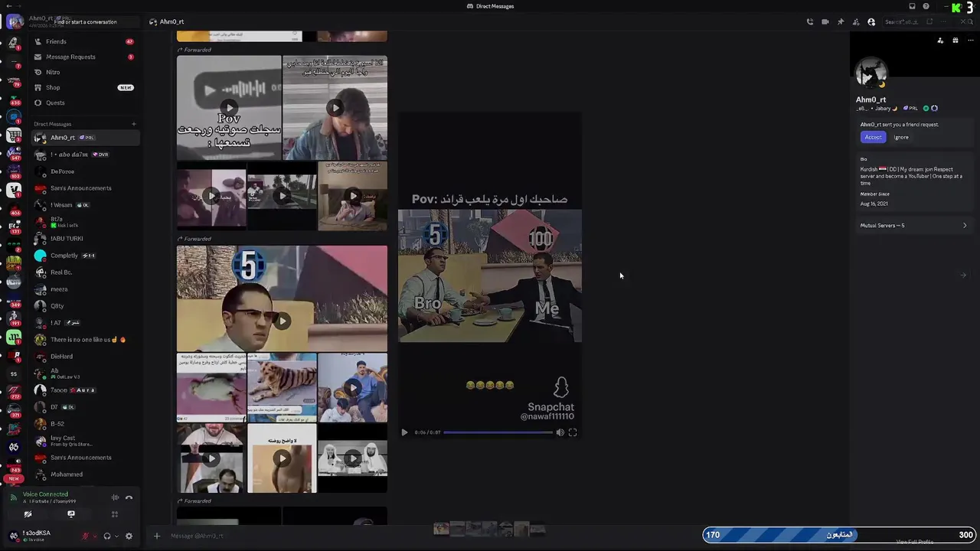Open Friends list in the sidebar
This screenshot has width=980, height=551.
(x=84, y=41)
